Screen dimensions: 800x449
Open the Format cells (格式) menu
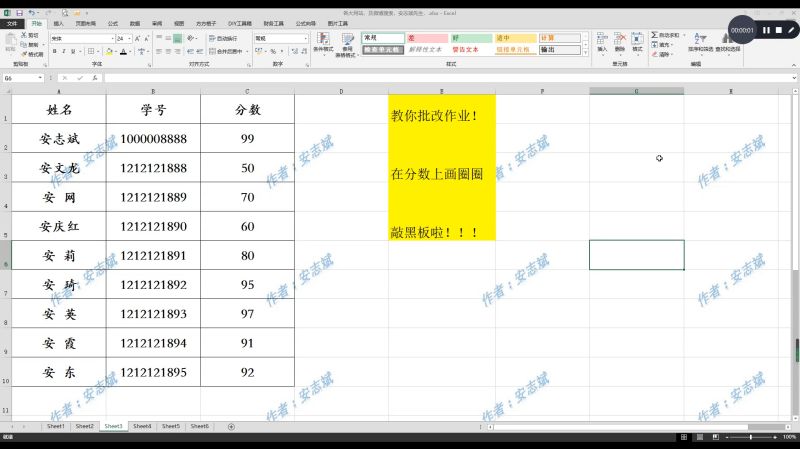point(637,42)
